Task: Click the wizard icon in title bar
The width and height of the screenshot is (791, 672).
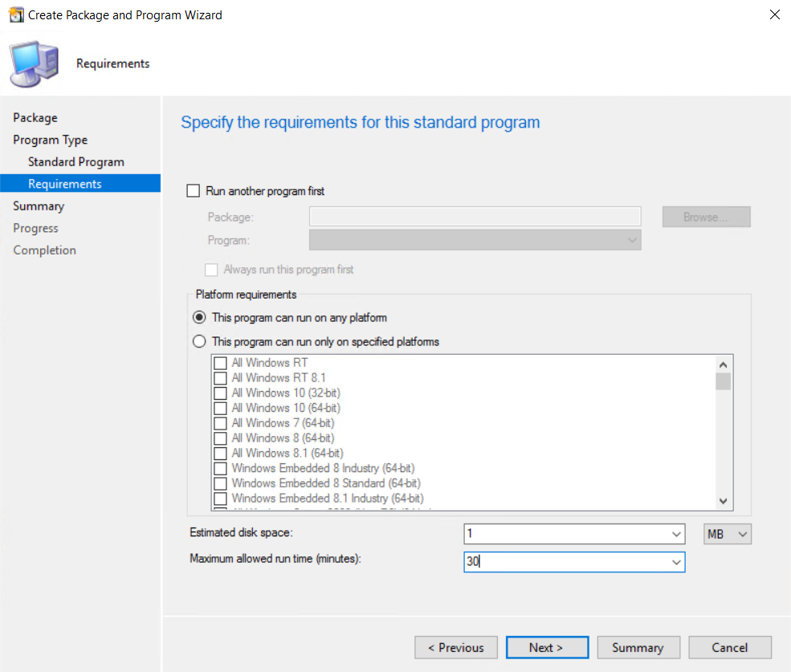Action: tap(15, 14)
